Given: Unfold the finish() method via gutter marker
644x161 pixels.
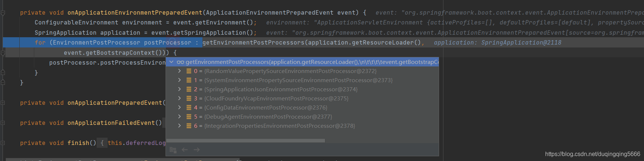Looking at the screenshot, I should click(3, 143).
